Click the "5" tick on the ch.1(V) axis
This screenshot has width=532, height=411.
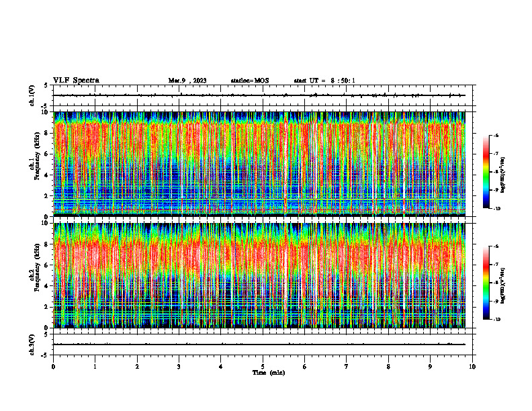(x=46, y=85)
